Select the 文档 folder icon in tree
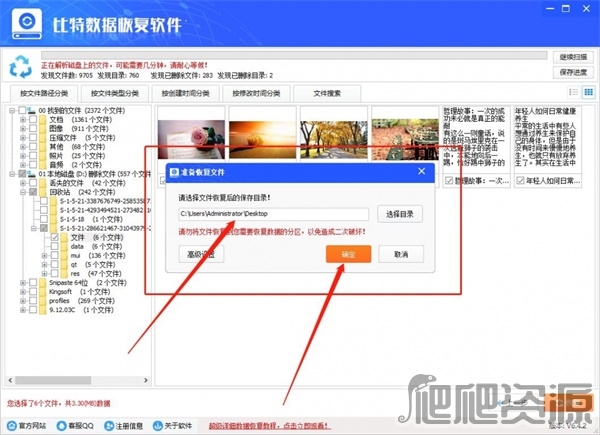This screenshot has width=600, height=435. coord(42,120)
